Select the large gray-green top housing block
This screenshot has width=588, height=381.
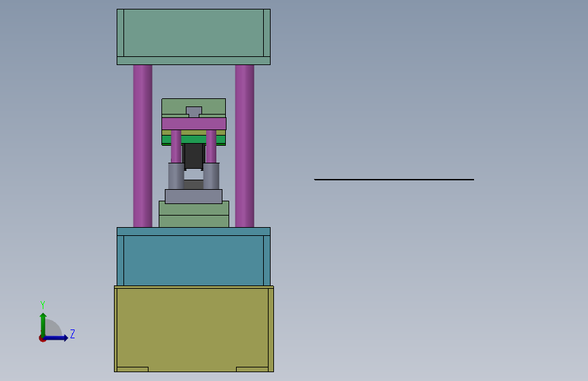pos(193,33)
